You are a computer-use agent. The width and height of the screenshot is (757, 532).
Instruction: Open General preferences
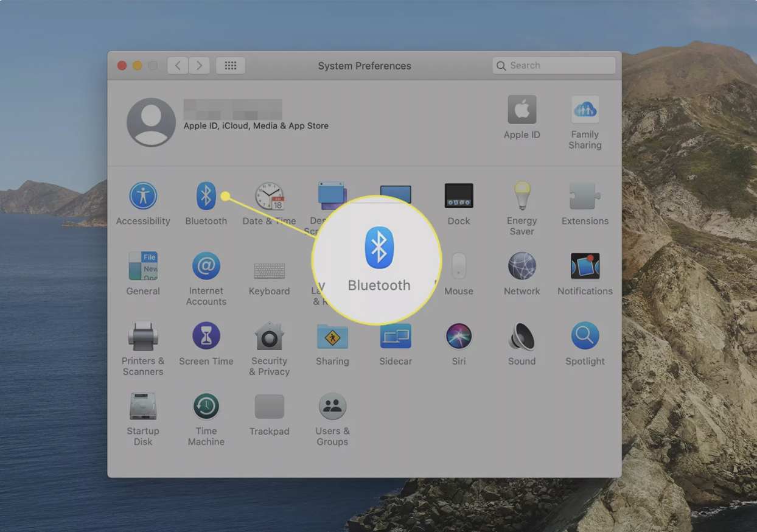143,267
